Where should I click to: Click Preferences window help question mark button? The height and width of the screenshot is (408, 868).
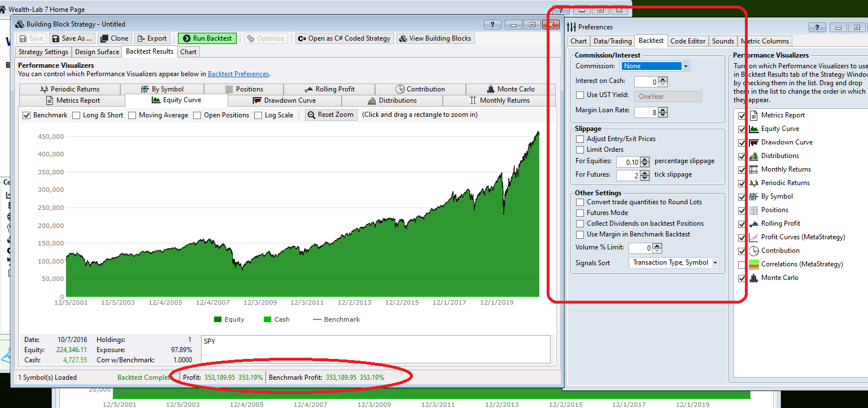tap(817, 27)
